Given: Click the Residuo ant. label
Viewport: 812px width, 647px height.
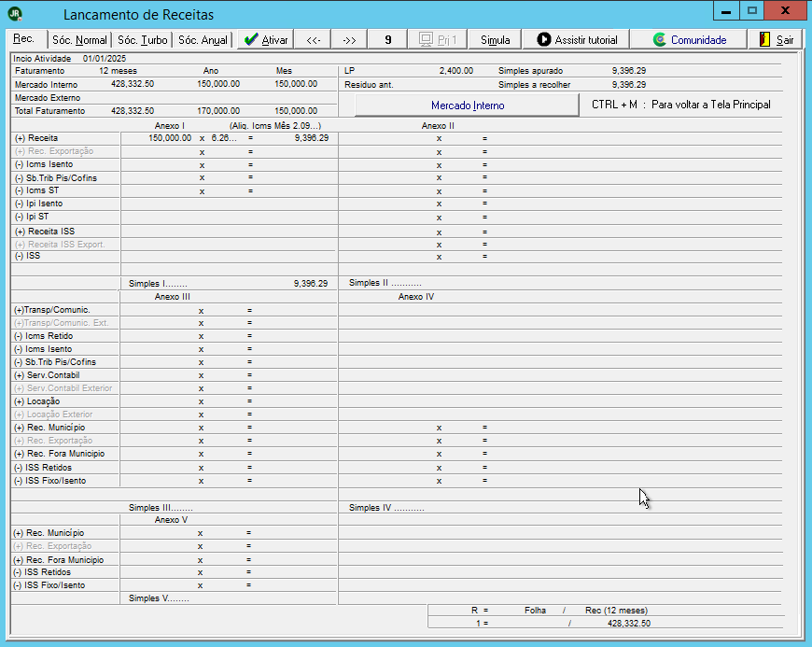Looking at the screenshot, I should (x=369, y=84).
